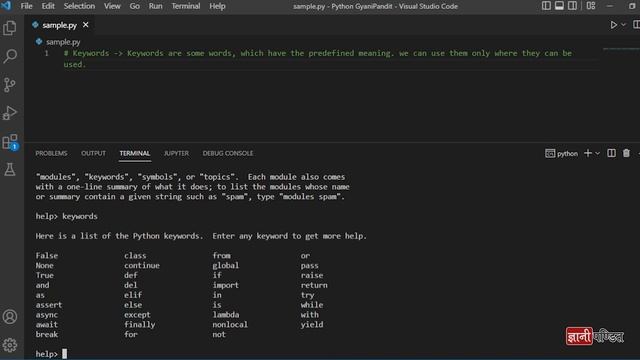
Task: Split the editor with top-right icon
Action: pyautogui.click(x=636, y=25)
